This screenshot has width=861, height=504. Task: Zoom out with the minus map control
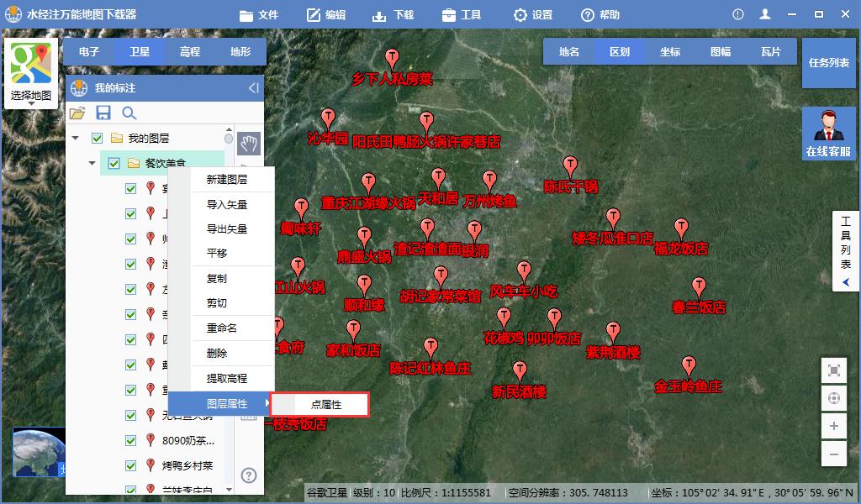click(833, 454)
